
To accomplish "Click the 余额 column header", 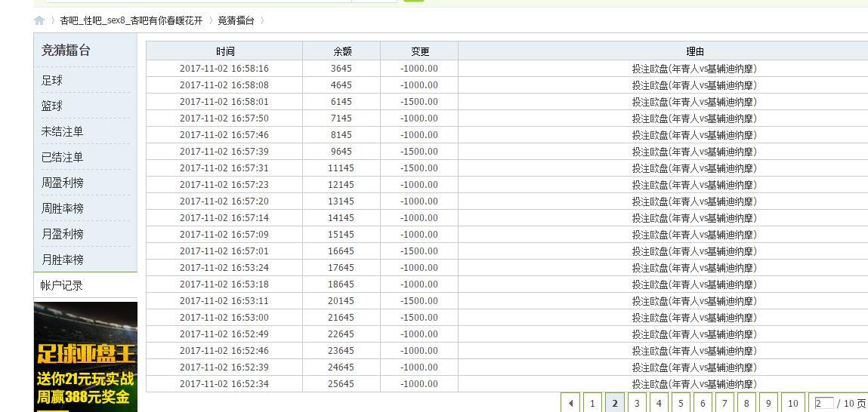I will 341,51.
